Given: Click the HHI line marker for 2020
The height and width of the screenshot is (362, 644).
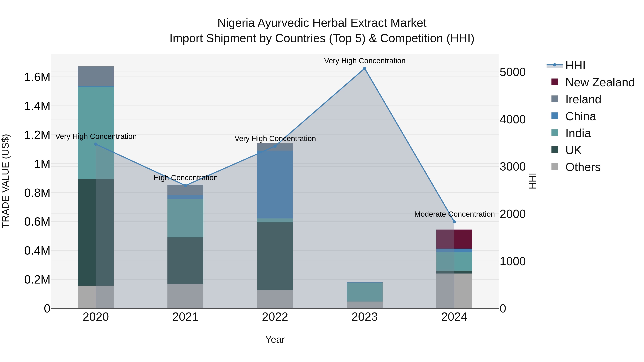Looking at the screenshot, I should pos(96,144).
